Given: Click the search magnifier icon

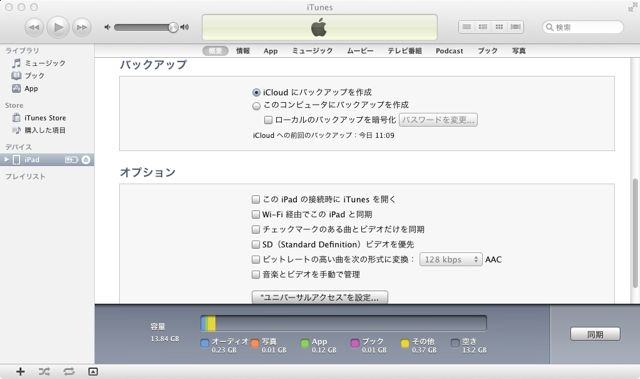Looking at the screenshot, I should (549, 27).
